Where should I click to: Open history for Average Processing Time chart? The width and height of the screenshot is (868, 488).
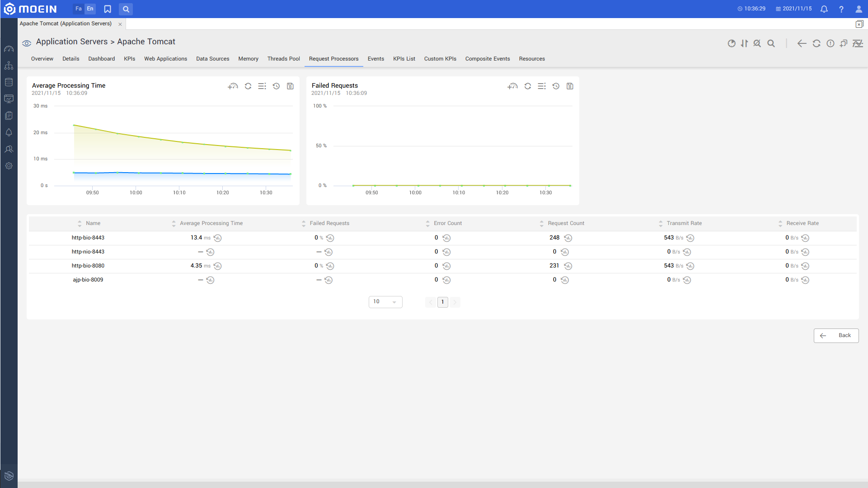coord(277,86)
